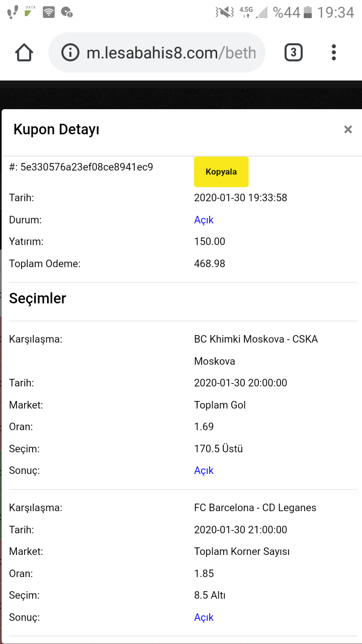Tap the Seçimler section heading
362x644 pixels.
(38, 298)
